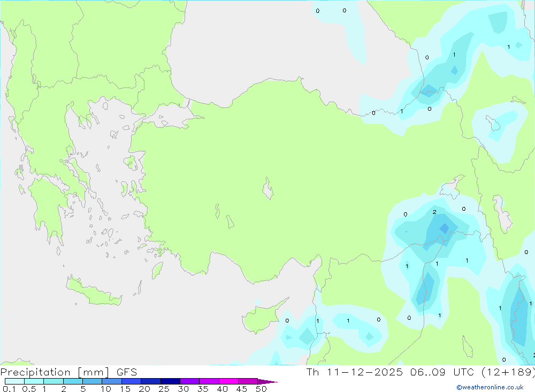Image resolution: width=535 pixels, height=392 pixels.
Task: Click the 30–35 mm purple swatch
Action: [x=190, y=381]
